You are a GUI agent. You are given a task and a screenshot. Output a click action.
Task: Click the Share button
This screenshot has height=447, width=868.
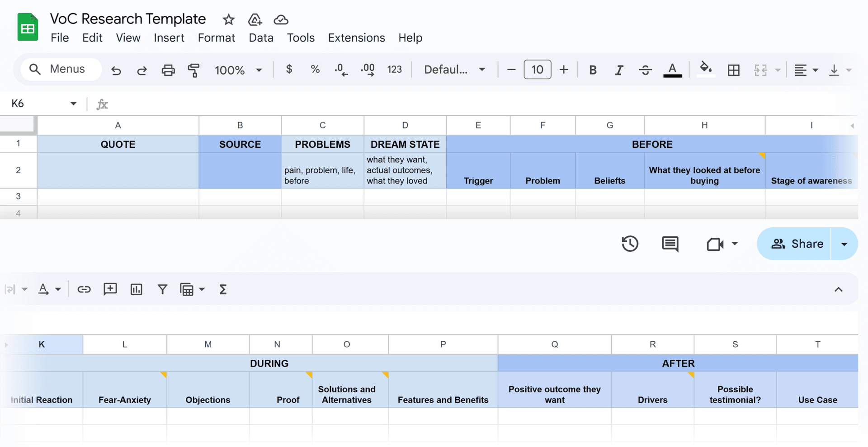click(797, 244)
